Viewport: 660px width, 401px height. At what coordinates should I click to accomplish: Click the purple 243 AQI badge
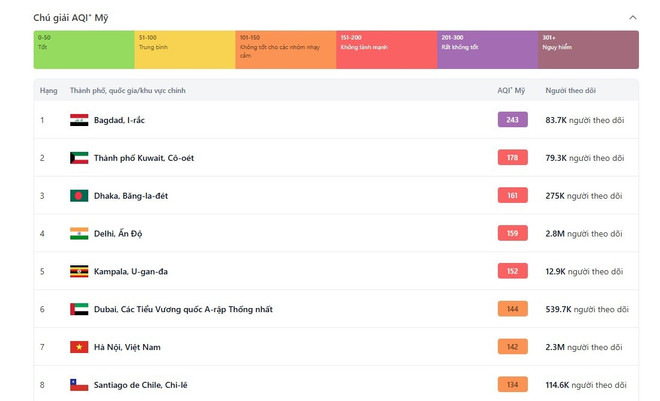pos(512,120)
